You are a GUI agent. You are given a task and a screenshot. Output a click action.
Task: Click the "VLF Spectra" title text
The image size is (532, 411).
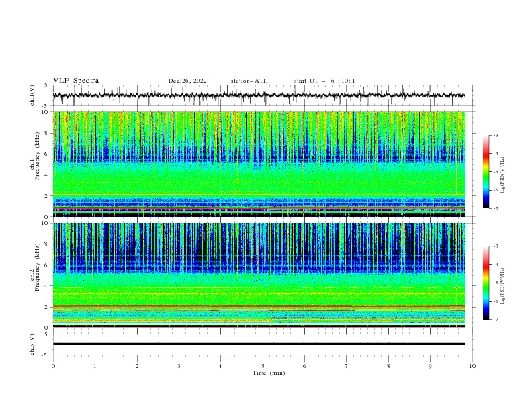(x=76, y=81)
